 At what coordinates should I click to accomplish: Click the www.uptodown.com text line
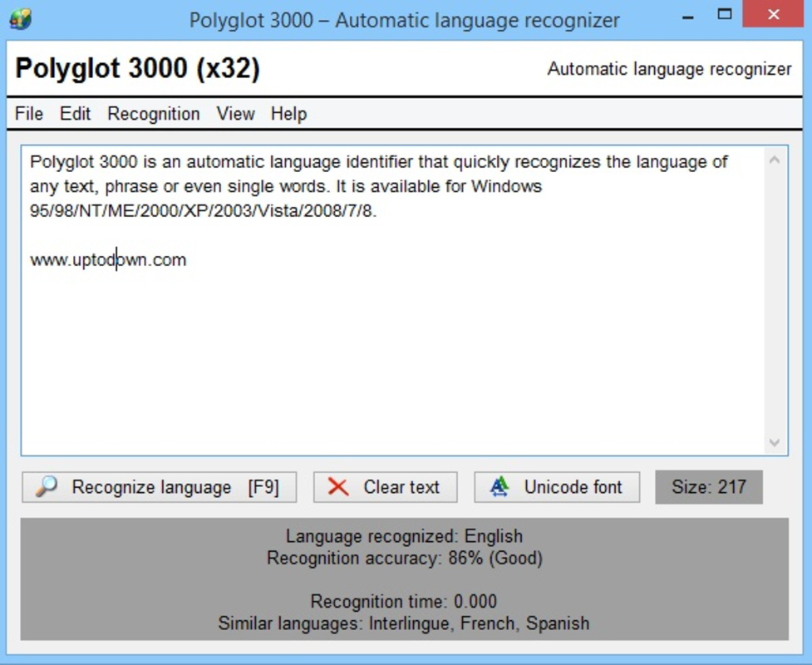(x=108, y=259)
